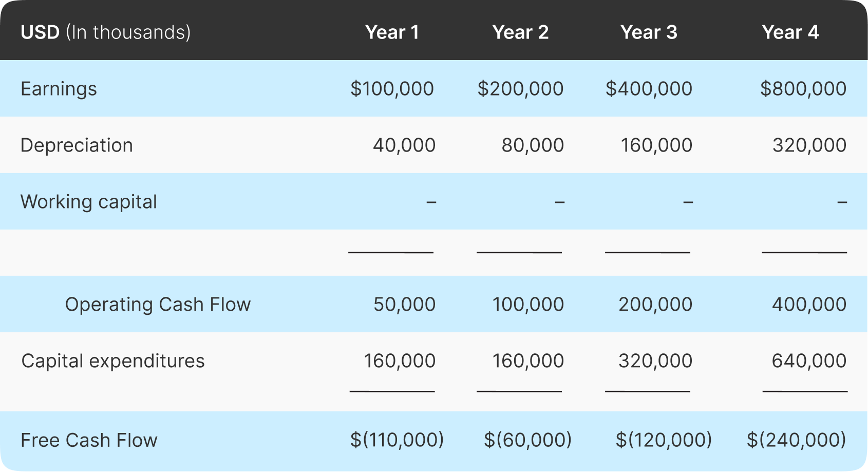Select the 80,000 depreciation value
This screenshot has height=472, width=868.
(x=533, y=145)
